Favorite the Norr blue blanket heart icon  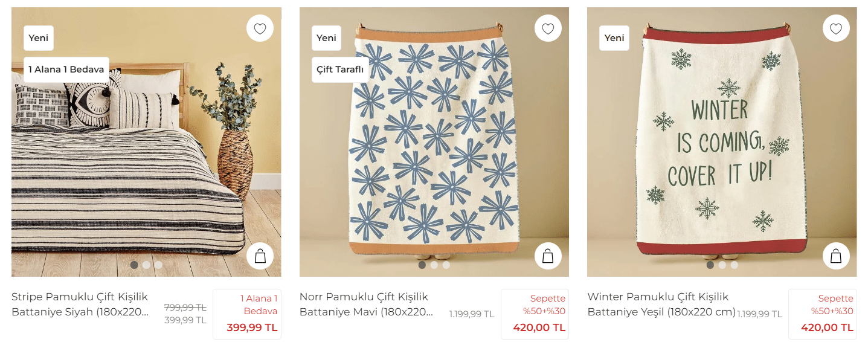coord(548,28)
